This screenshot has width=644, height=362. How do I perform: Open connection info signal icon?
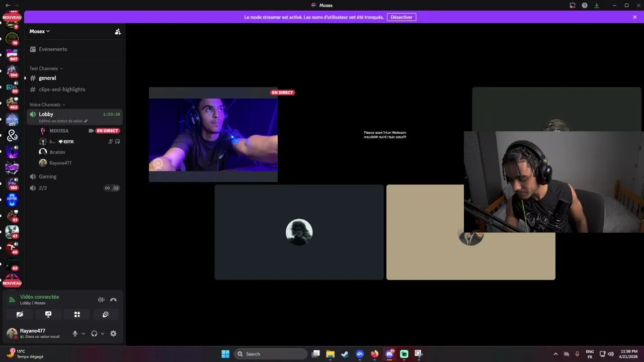12,300
